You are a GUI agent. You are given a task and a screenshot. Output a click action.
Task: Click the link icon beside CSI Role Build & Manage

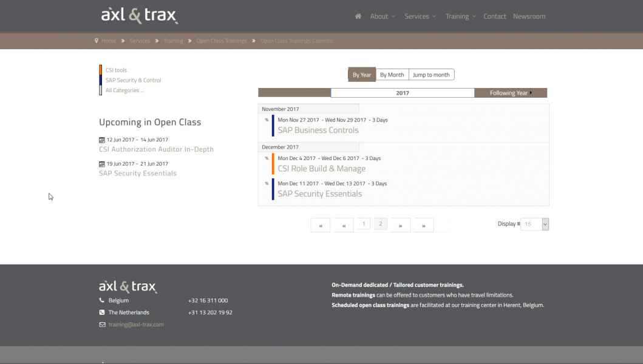(267, 158)
